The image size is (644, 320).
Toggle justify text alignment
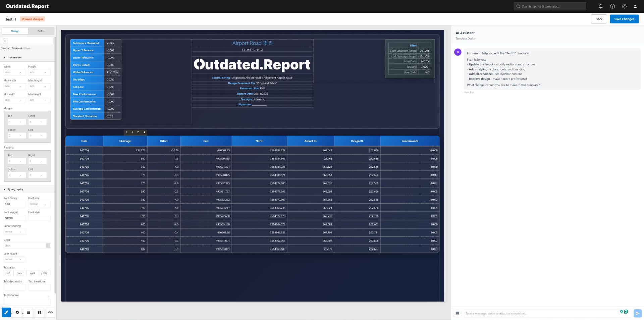pyautogui.click(x=44, y=273)
